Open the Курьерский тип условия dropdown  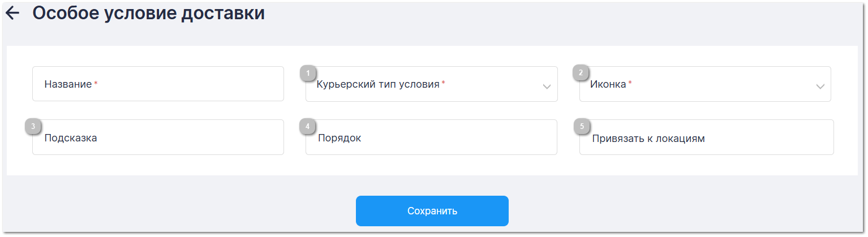tap(424, 85)
